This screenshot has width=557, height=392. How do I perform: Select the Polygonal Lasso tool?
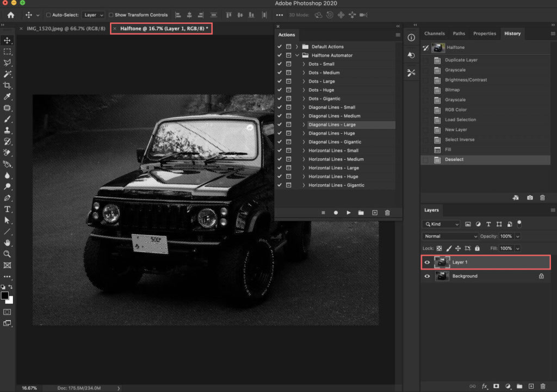[x=7, y=63]
